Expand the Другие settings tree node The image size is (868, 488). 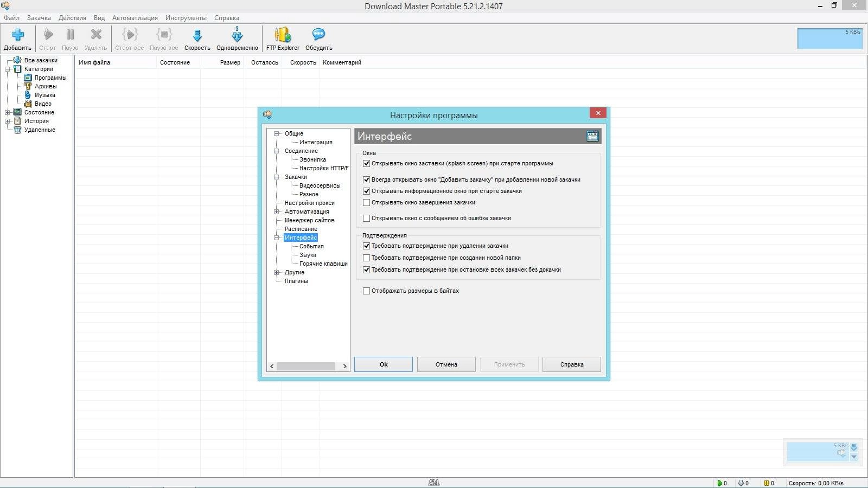[276, 272]
